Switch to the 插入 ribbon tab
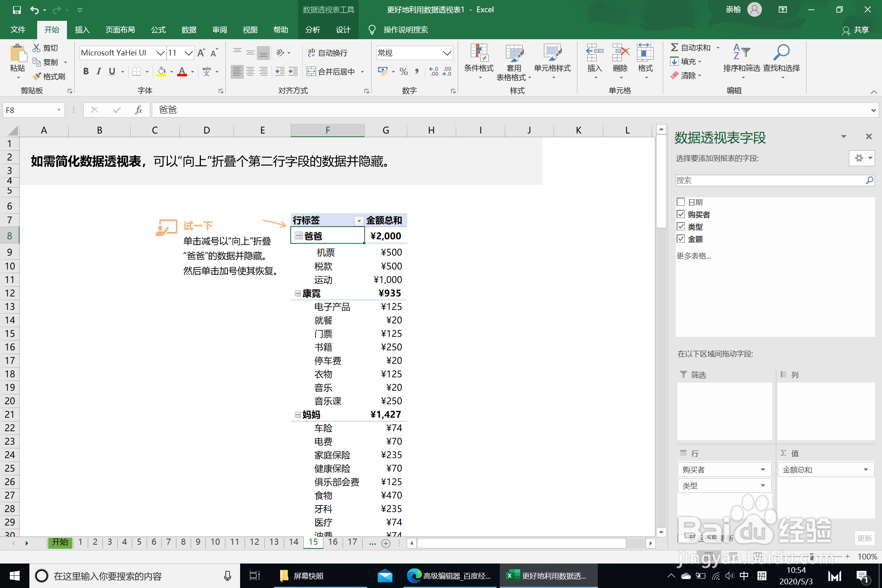 82,30
